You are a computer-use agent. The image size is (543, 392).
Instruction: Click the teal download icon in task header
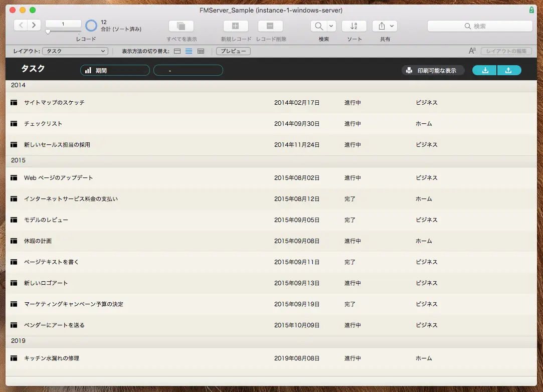click(484, 70)
